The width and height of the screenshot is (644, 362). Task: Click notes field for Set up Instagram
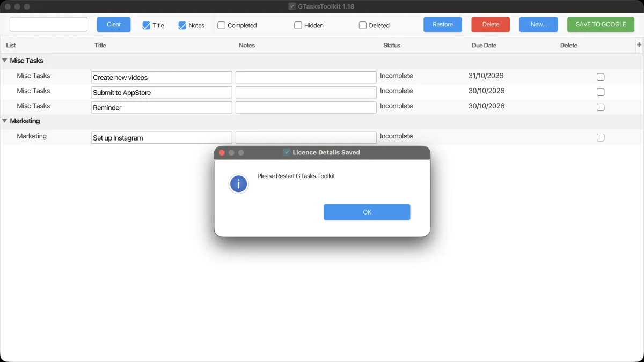[x=306, y=137]
